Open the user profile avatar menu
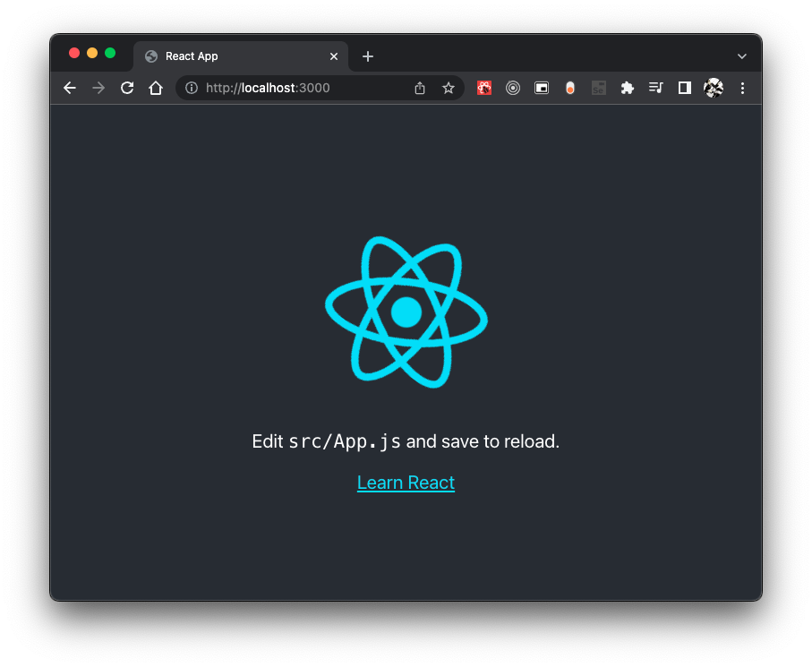Image resolution: width=812 pixels, height=667 pixels. pyautogui.click(x=714, y=88)
